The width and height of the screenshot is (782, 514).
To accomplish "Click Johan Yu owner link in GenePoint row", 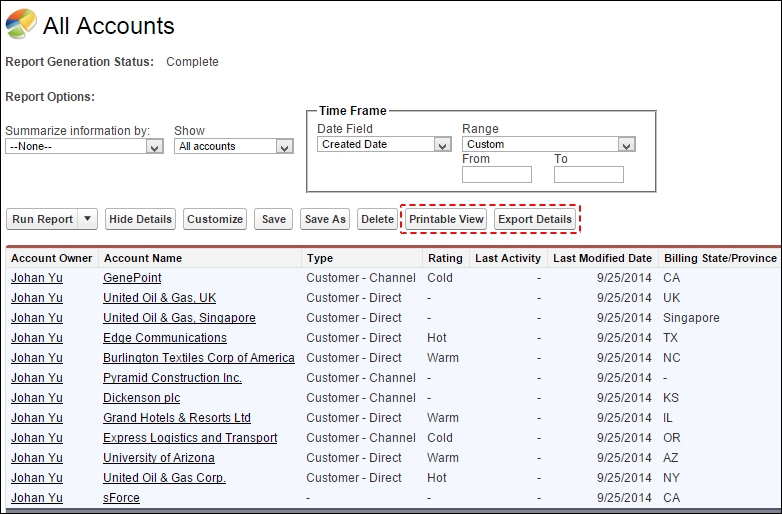I will [x=37, y=278].
